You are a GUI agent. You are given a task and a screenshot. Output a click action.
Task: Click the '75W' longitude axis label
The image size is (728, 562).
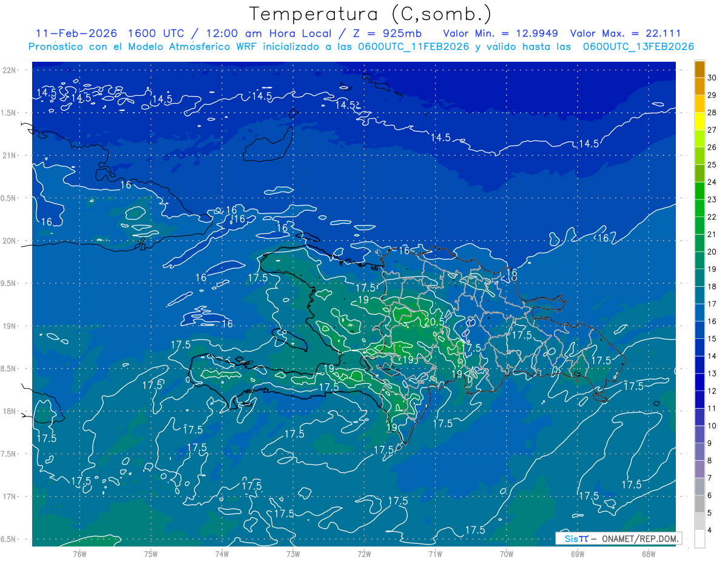click(x=151, y=554)
